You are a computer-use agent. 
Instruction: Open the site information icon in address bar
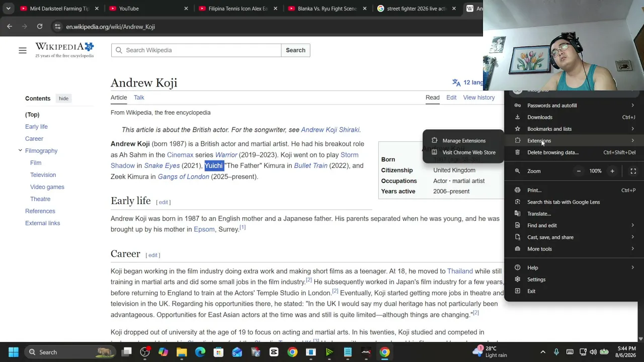(57, 27)
